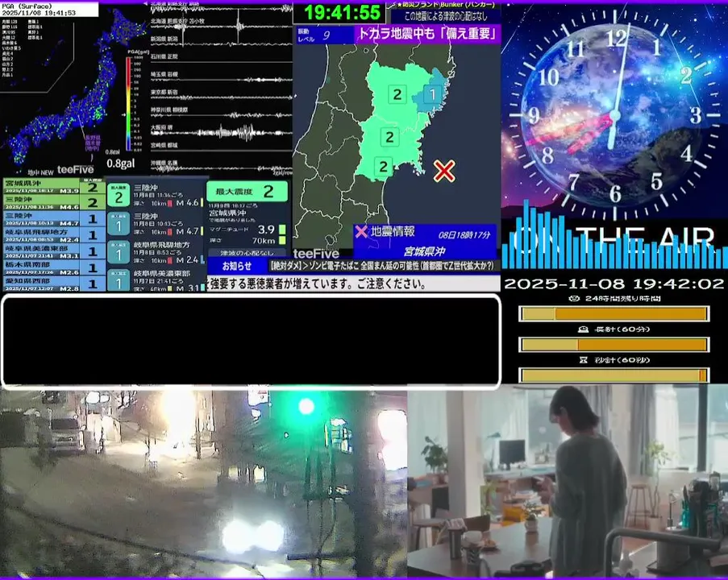Click the light-blue intensity 1 marker on the map

click(x=432, y=94)
